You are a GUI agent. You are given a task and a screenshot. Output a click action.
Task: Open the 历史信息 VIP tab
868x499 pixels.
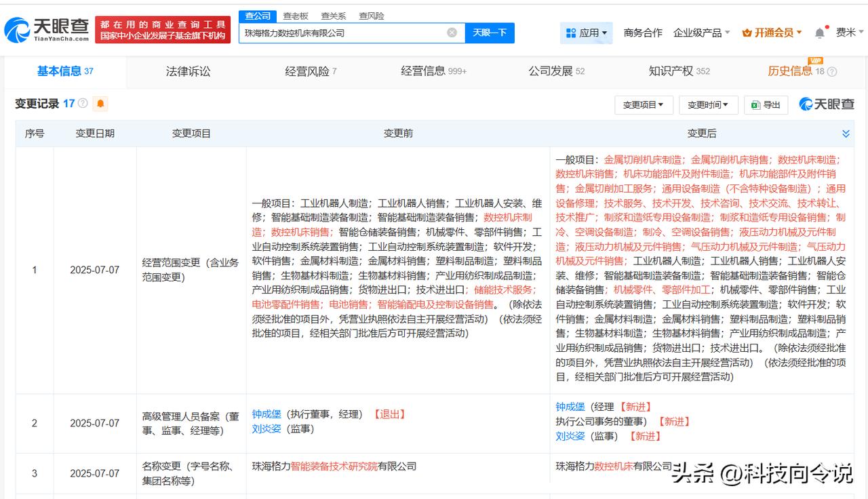[796, 71]
